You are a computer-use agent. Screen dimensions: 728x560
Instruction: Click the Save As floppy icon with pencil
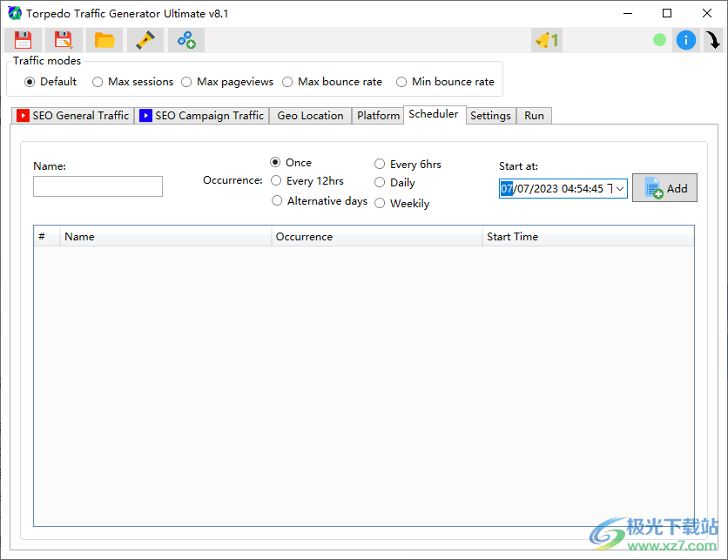click(x=64, y=40)
